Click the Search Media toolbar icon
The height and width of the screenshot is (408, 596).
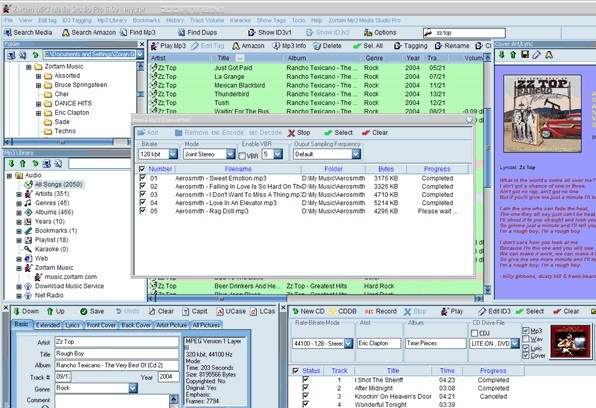tap(8, 33)
